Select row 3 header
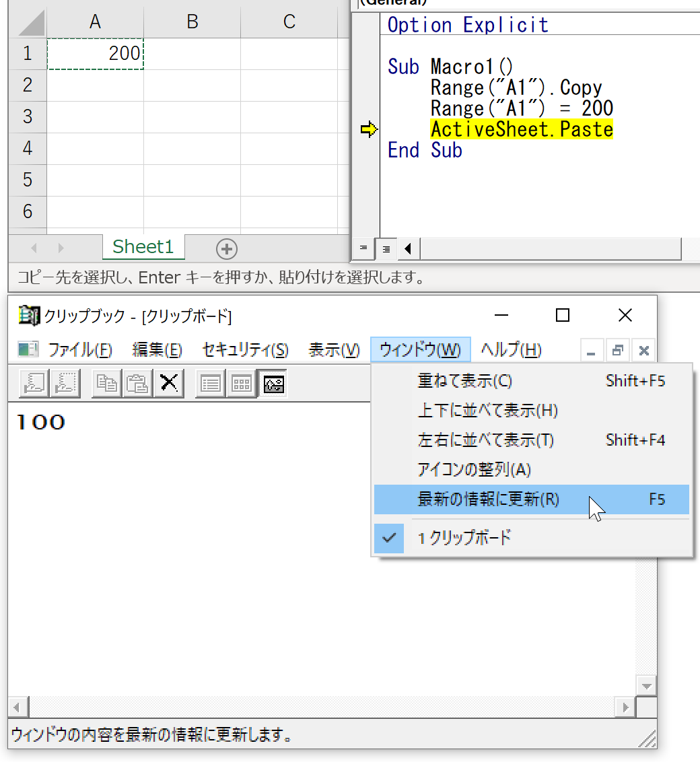Screen dimensions: 700x762 (x=28, y=116)
